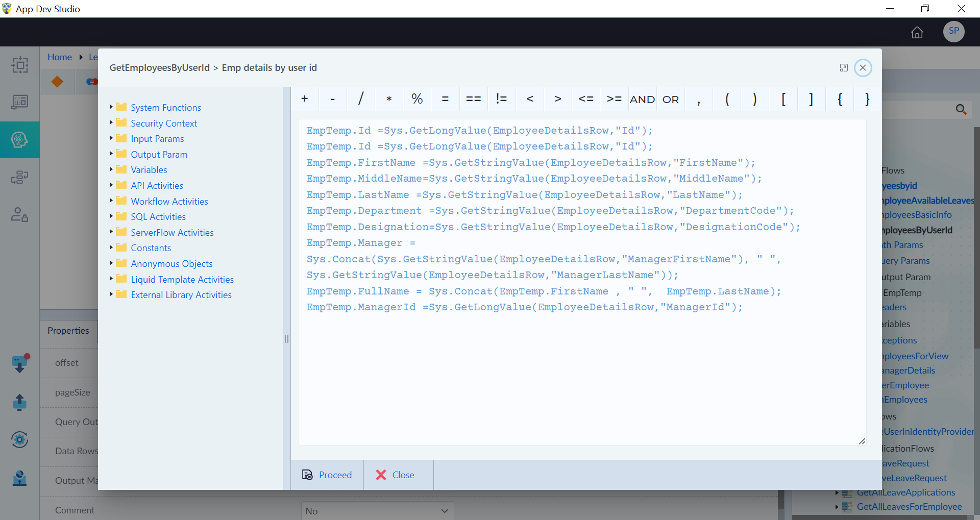This screenshot has width=980, height=520.
Task: Insert the plus operator
Action: (305, 99)
